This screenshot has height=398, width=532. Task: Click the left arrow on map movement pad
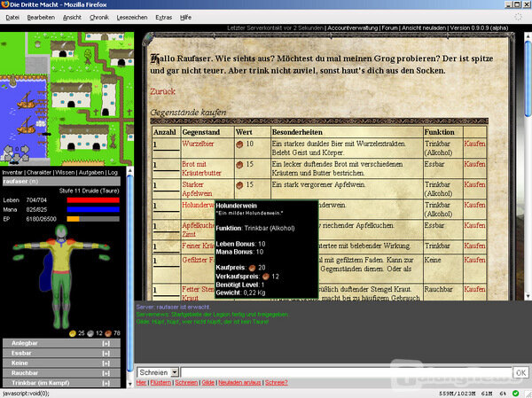coord(8,149)
